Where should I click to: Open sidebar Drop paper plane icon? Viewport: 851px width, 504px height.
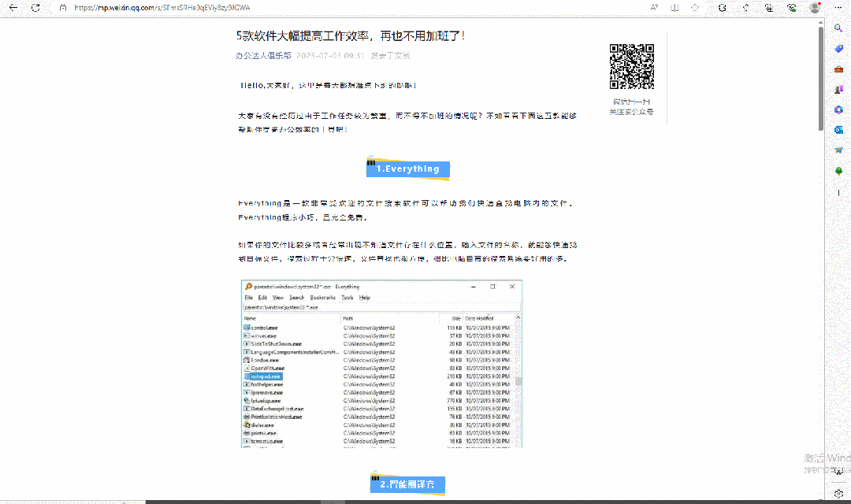(838, 150)
